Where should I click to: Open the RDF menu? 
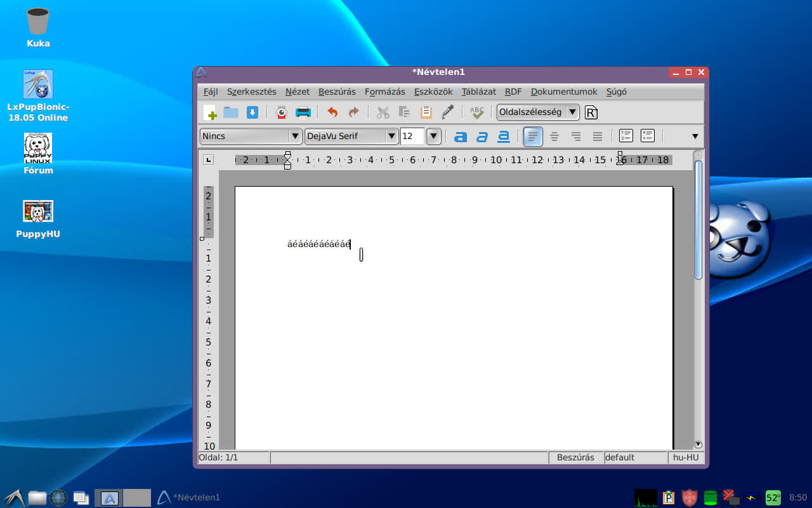[x=513, y=91]
